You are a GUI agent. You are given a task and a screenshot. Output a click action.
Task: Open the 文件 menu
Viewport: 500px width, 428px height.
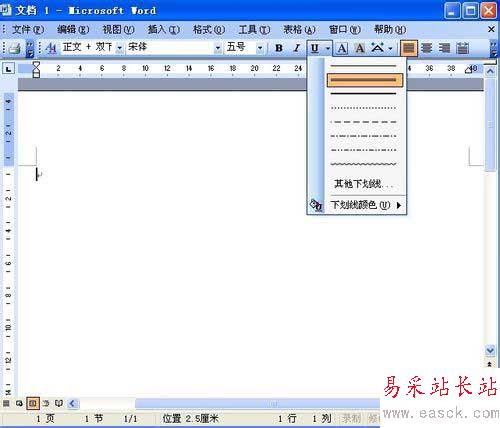pos(28,30)
